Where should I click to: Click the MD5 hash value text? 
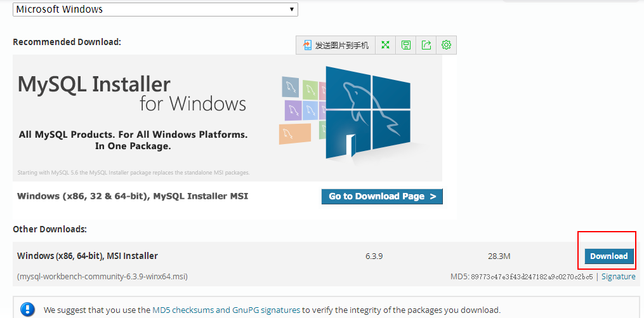532,277
